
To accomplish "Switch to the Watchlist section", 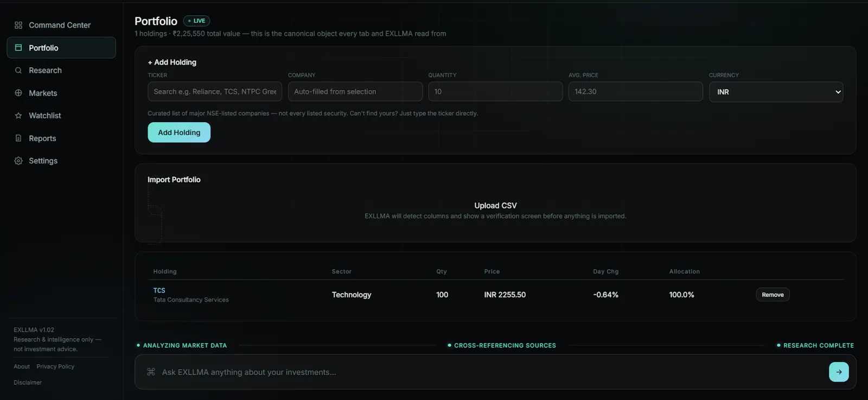I will (x=61, y=116).
